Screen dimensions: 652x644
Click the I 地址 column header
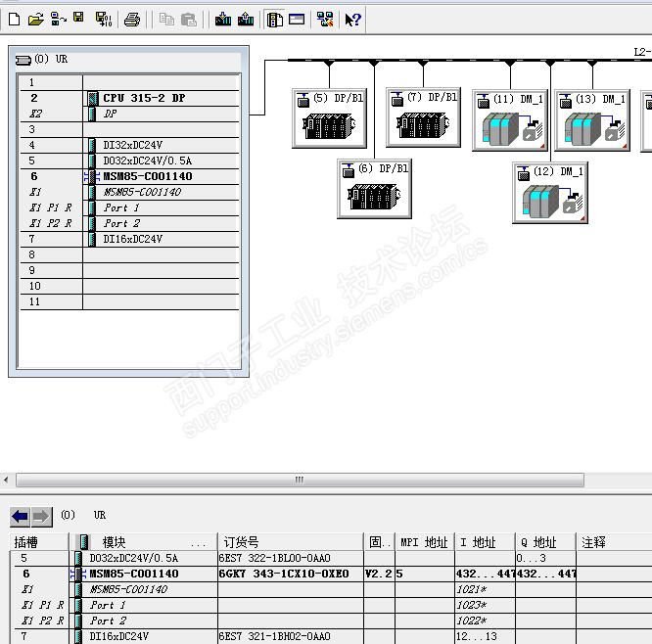485,542
